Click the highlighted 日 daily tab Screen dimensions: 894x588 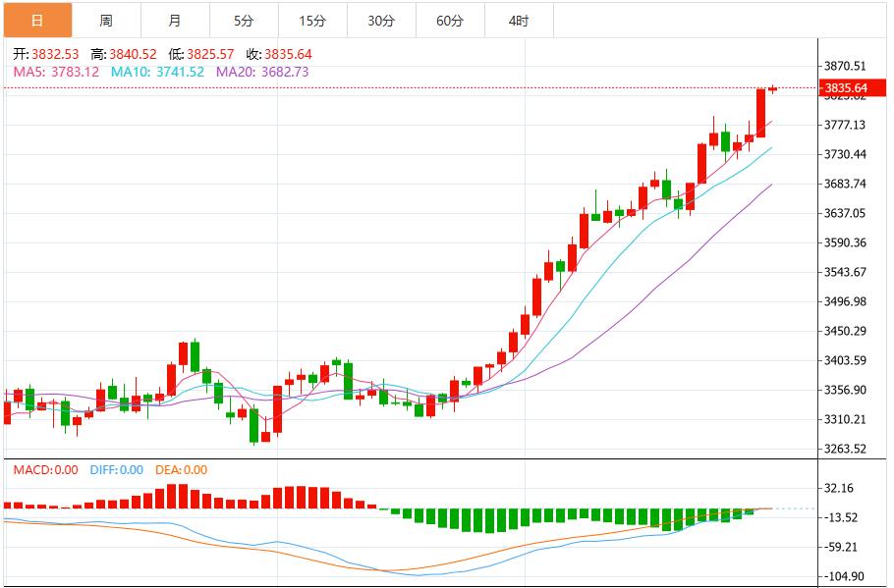[x=35, y=18]
